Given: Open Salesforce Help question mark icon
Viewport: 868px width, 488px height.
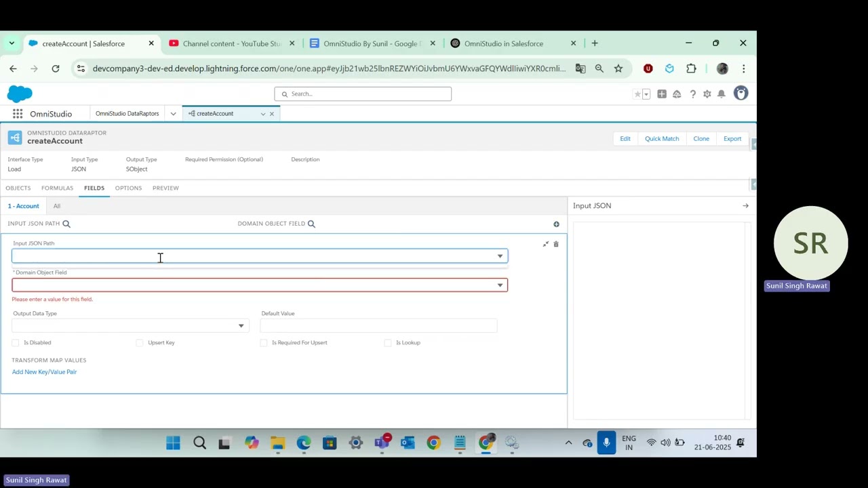Looking at the screenshot, I should [x=692, y=94].
